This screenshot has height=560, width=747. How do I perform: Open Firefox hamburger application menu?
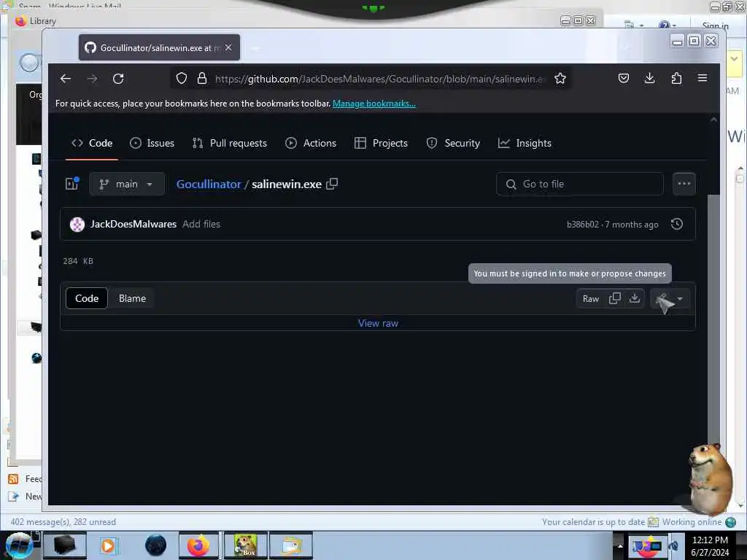pos(703,77)
